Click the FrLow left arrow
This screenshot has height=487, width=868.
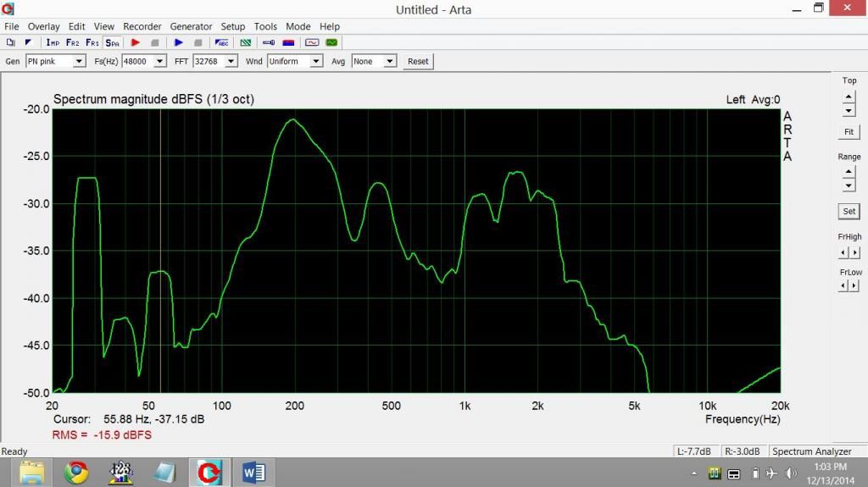point(843,285)
